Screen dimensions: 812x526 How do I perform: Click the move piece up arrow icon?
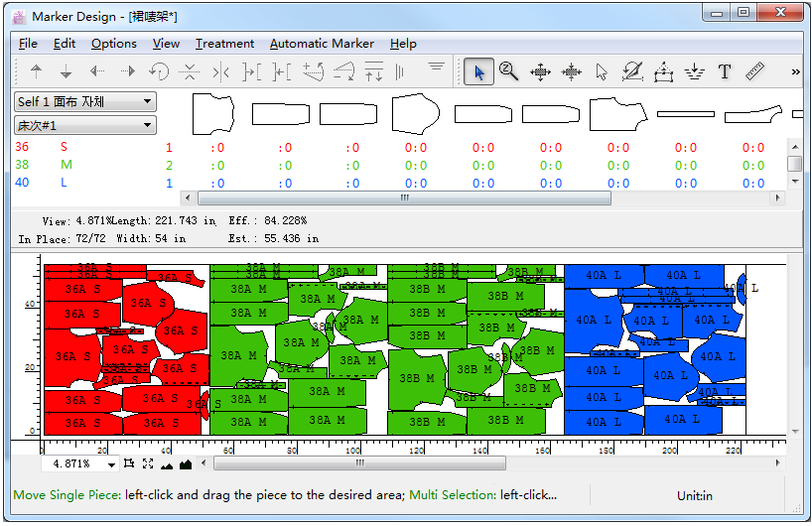(x=37, y=71)
